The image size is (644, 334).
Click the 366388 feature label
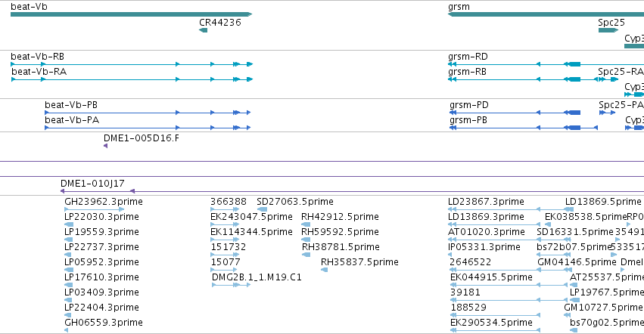point(229,202)
